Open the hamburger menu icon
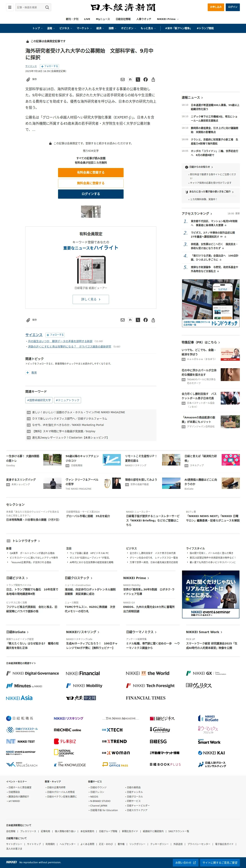Screen dimensions: 246x868 tap(10, 7)
